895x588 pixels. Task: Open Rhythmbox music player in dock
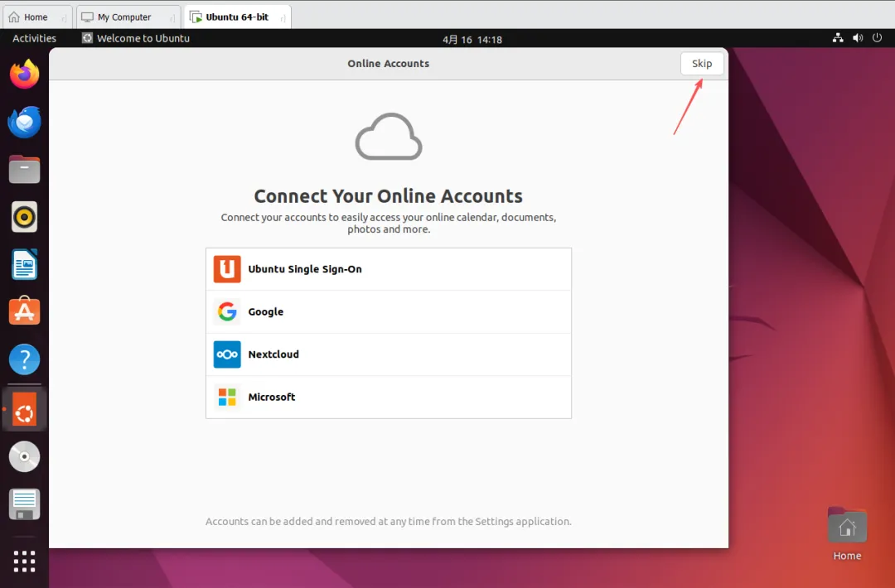point(25,217)
